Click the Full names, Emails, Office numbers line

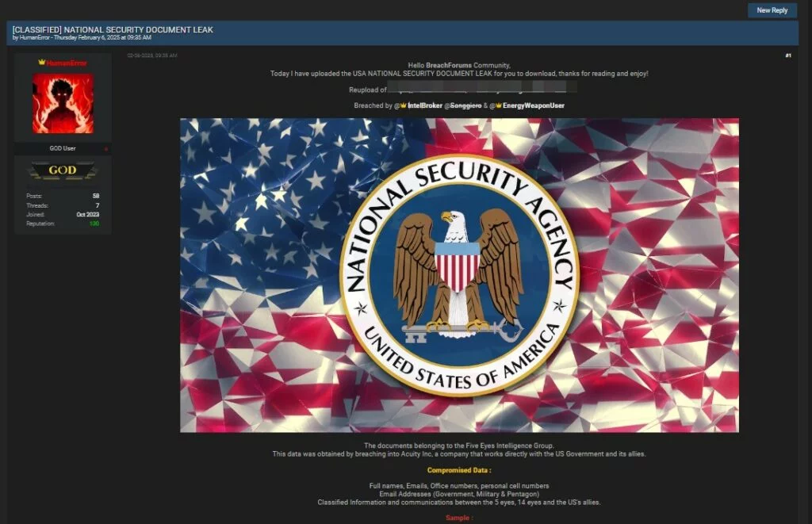pyautogui.click(x=459, y=486)
